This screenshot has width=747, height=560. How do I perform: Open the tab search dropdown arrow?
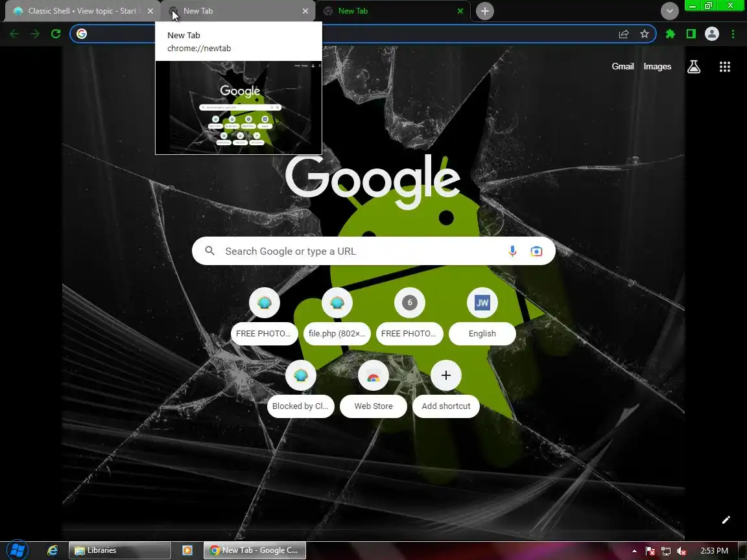(669, 11)
